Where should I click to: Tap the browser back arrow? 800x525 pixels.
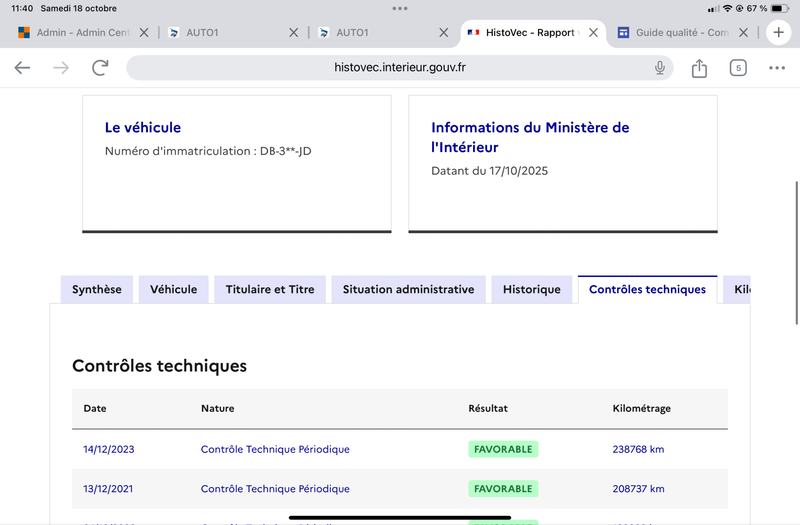click(x=22, y=68)
